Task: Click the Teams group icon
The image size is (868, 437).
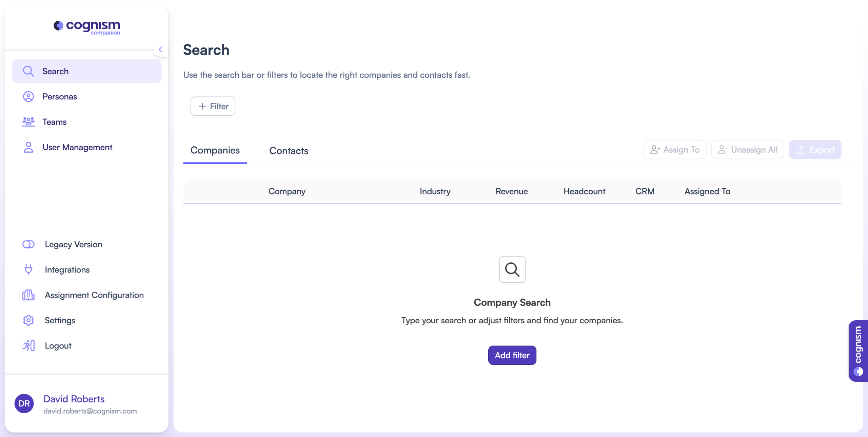Action: [28, 122]
